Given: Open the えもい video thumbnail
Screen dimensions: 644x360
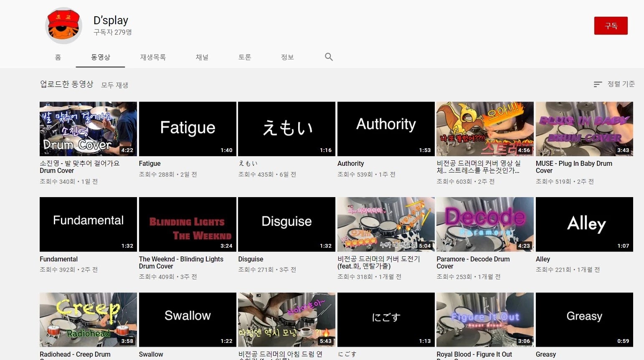Looking at the screenshot, I should point(287,129).
